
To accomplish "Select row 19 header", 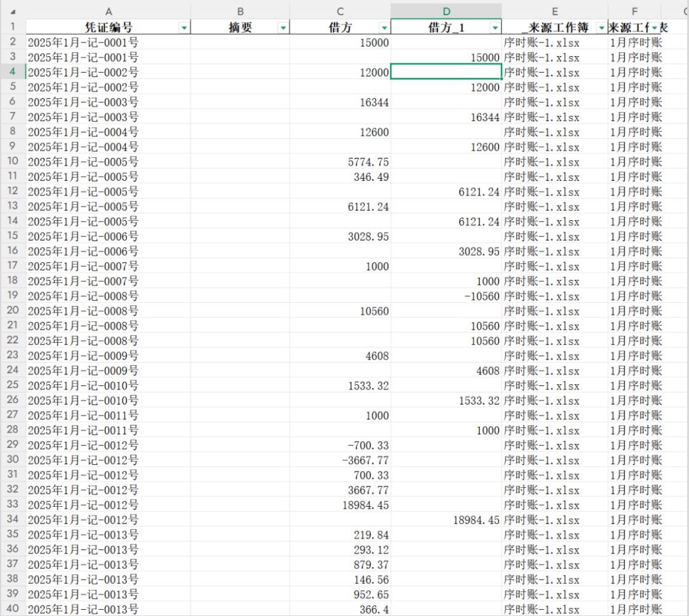I will (13, 295).
